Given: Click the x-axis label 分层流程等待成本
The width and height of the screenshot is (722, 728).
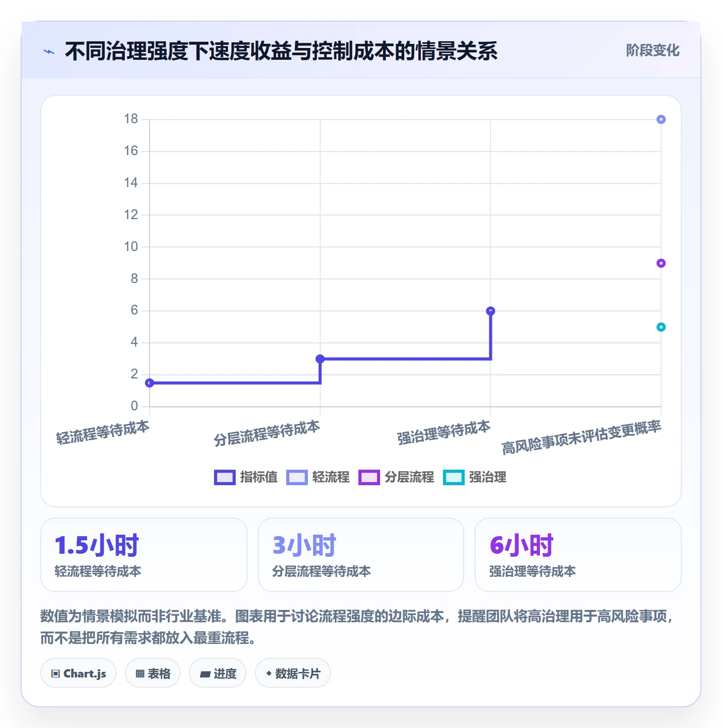Looking at the screenshot, I should pyautogui.click(x=267, y=433).
